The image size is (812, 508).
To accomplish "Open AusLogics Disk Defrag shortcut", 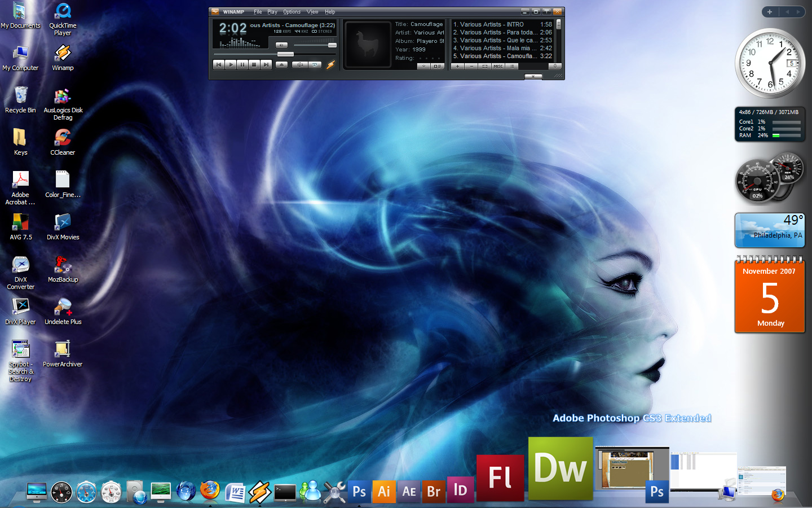I will pyautogui.click(x=63, y=104).
